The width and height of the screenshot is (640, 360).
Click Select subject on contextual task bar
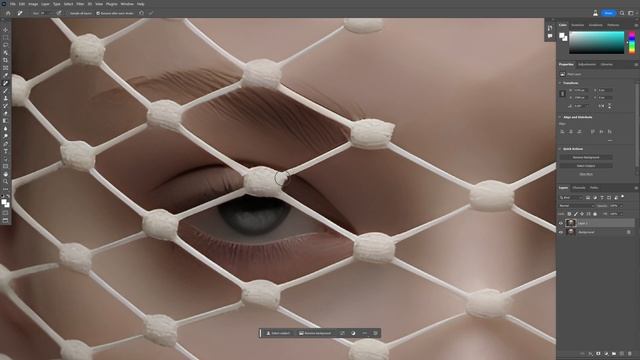click(x=278, y=333)
